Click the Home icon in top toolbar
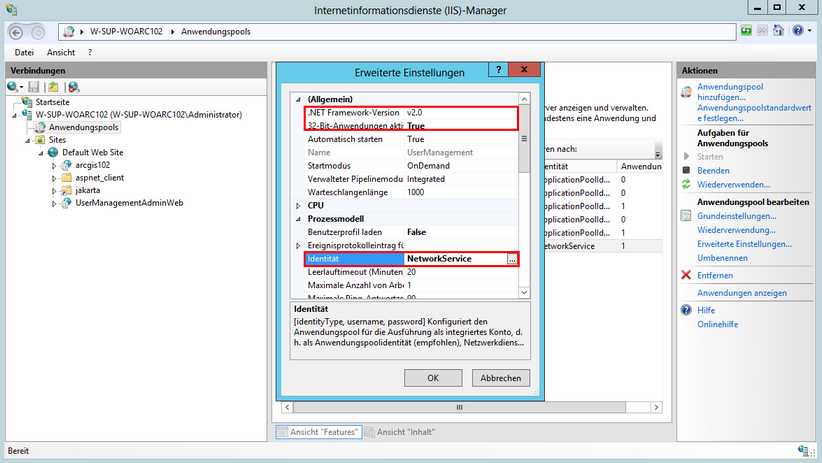 pos(778,31)
